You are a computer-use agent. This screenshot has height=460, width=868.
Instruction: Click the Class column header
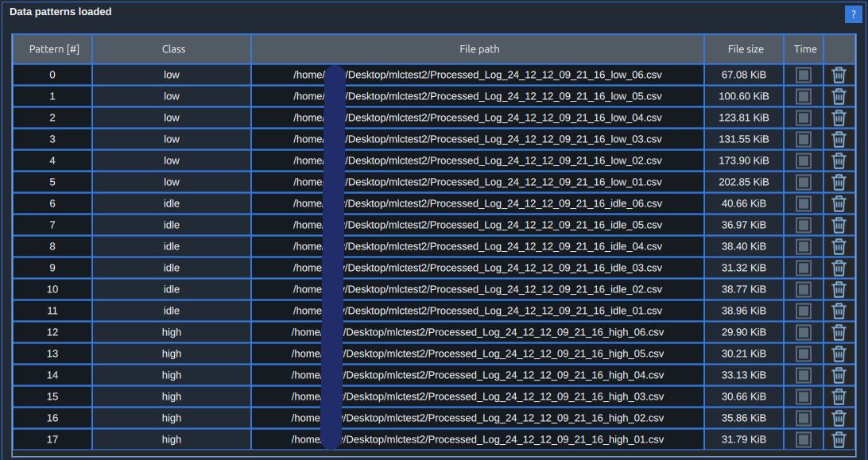172,48
